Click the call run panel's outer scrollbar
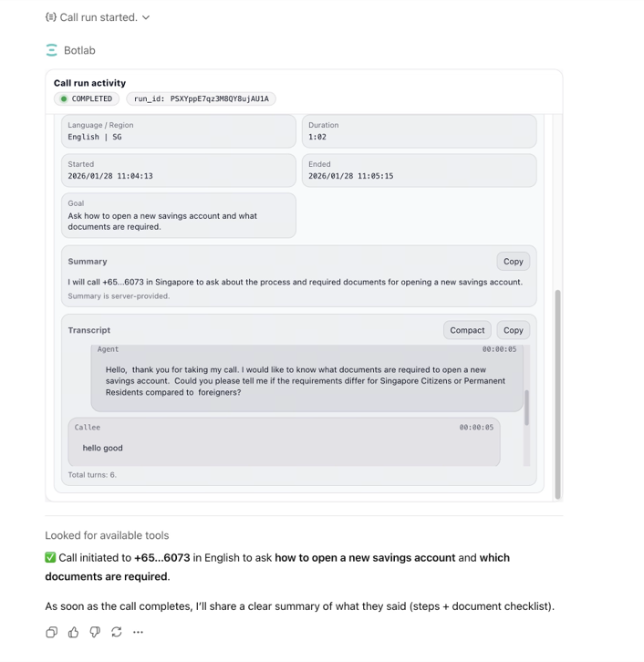The width and height of the screenshot is (644, 662). [558, 392]
